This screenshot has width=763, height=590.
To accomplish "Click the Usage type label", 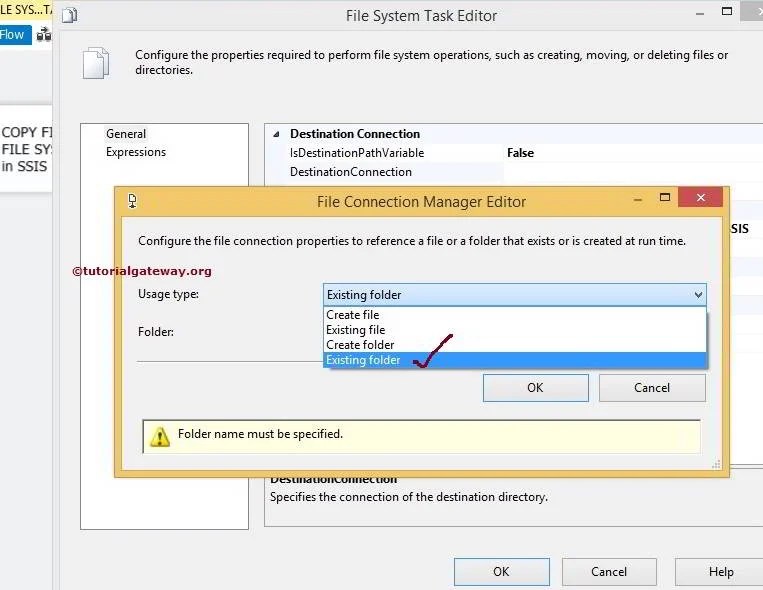I will (168, 294).
